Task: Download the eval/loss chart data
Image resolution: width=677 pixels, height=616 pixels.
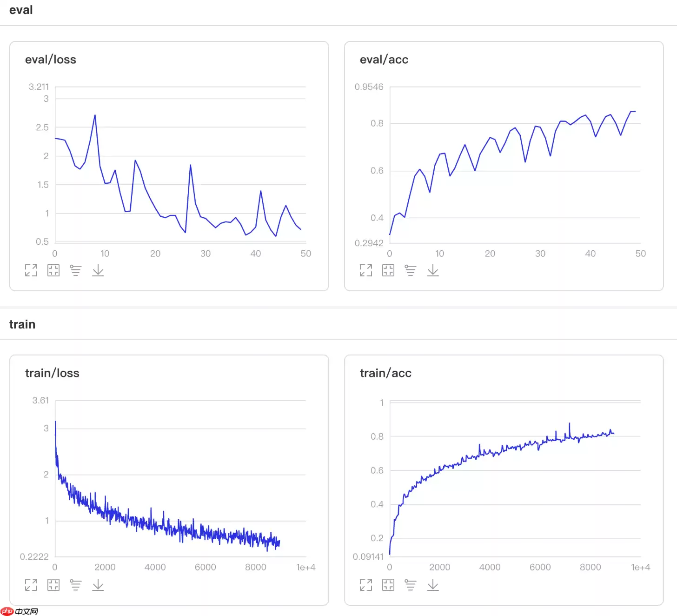Action: pyautogui.click(x=98, y=270)
